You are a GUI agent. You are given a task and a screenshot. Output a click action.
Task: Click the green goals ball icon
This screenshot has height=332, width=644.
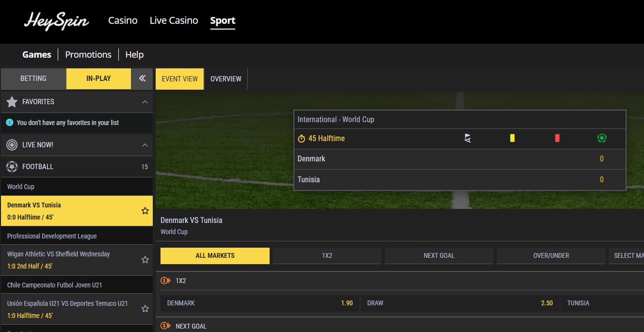(602, 139)
